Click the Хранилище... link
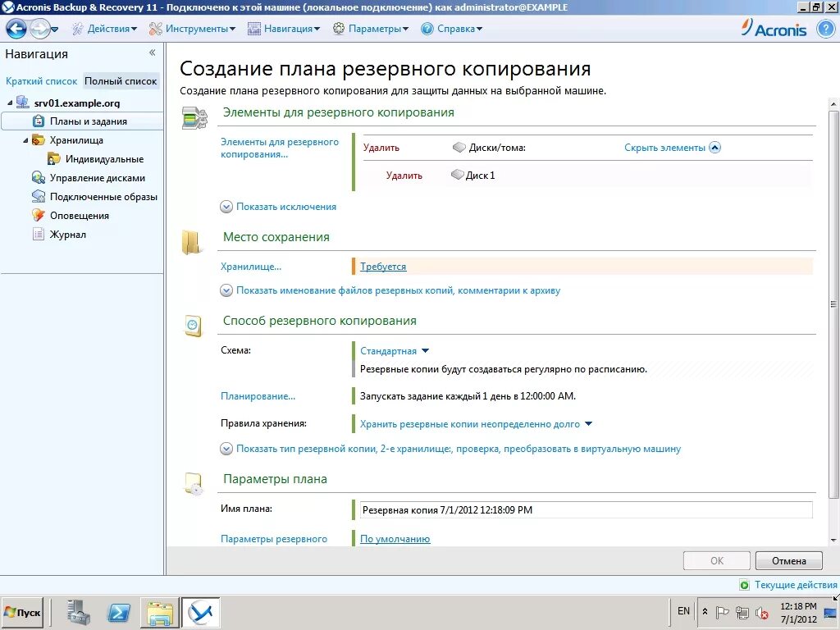The width and height of the screenshot is (840, 630). tap(251, 267)
